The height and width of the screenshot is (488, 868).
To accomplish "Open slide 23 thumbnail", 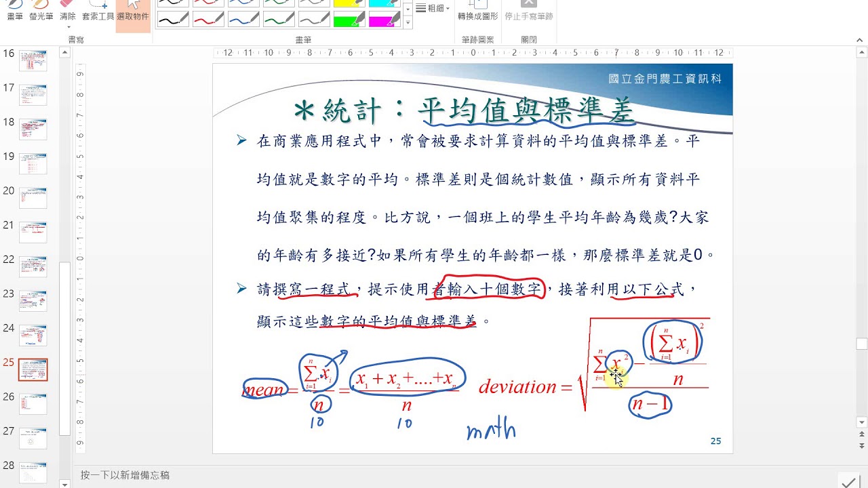I will pyautogui.click(x=33, y=301).
